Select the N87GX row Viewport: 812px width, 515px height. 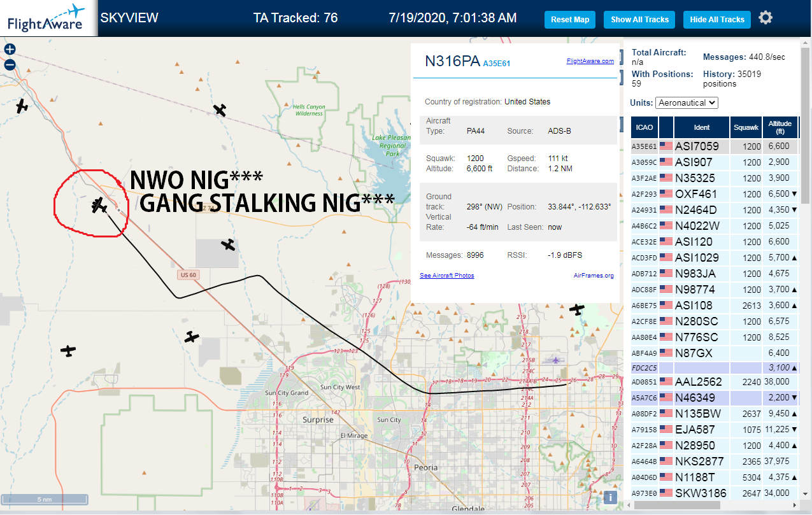tap(715, 353)
